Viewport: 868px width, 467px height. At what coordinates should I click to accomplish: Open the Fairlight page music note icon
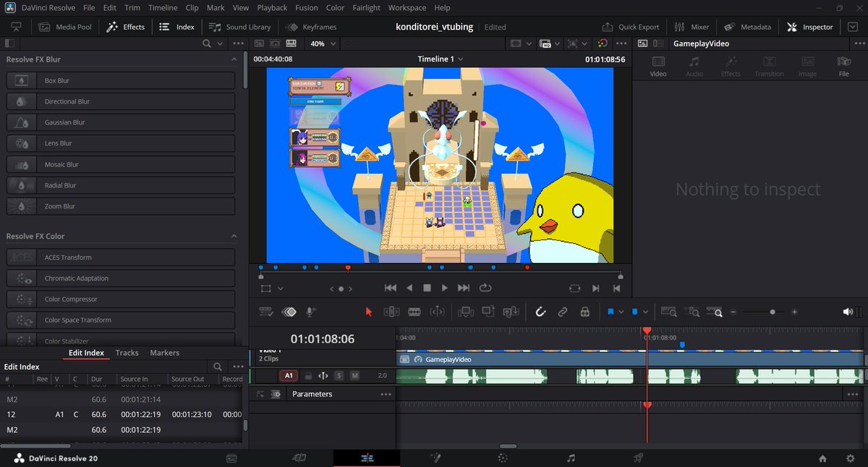571,458
